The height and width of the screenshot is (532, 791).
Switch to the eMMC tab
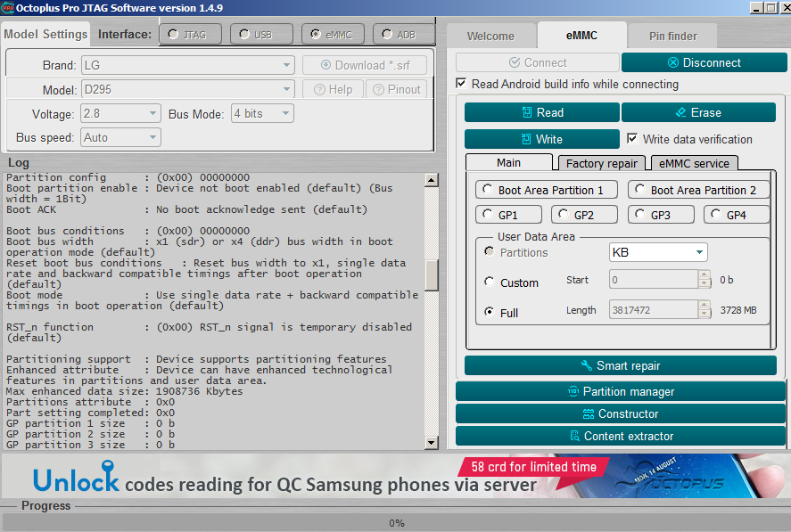coord(581,36)
